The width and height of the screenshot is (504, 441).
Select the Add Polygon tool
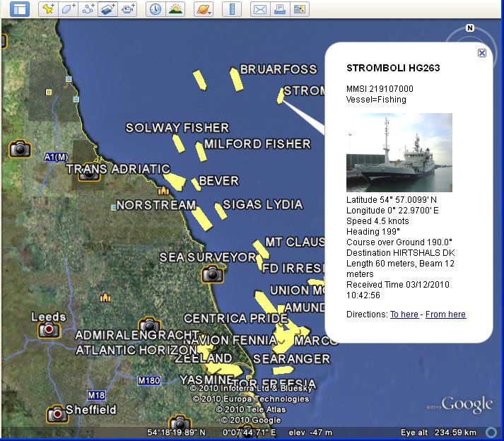[x=68, y=8]
